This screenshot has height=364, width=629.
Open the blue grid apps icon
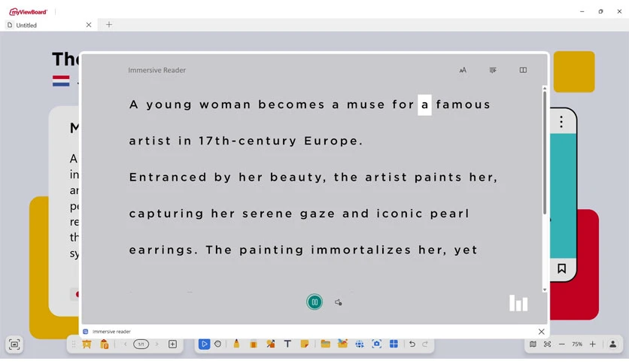[x=394, y=344]
